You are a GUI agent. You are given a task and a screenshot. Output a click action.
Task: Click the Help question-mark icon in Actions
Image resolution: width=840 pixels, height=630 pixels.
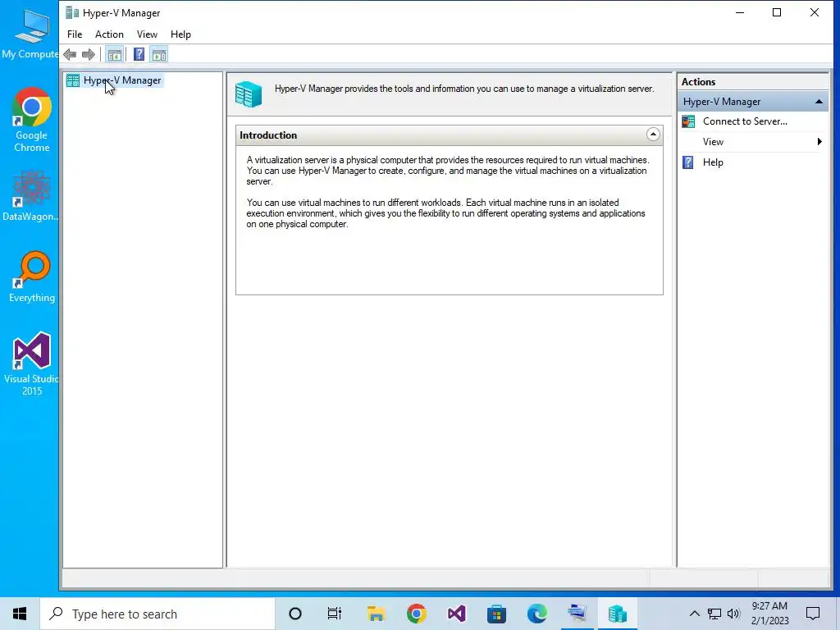coord(688,162)
